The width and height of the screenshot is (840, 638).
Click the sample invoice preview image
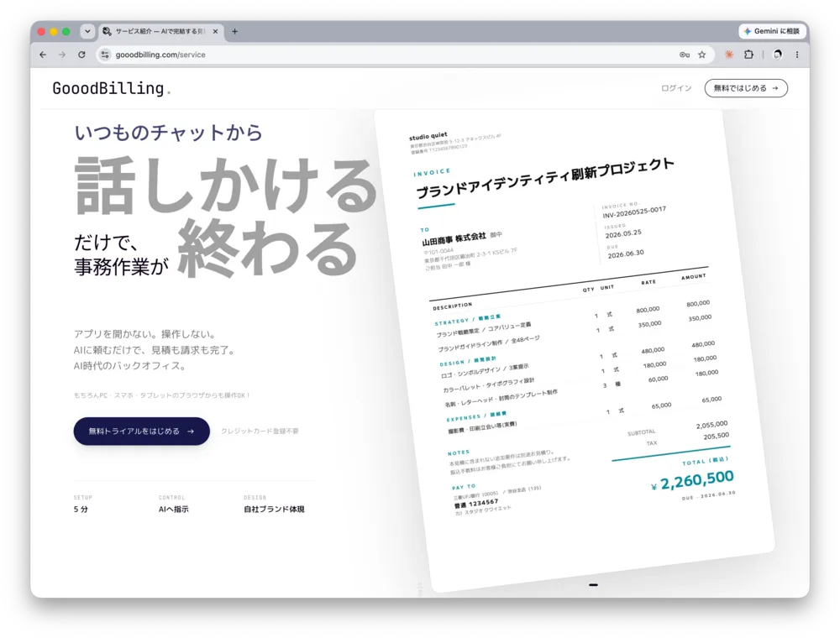(x=575, y=351)
